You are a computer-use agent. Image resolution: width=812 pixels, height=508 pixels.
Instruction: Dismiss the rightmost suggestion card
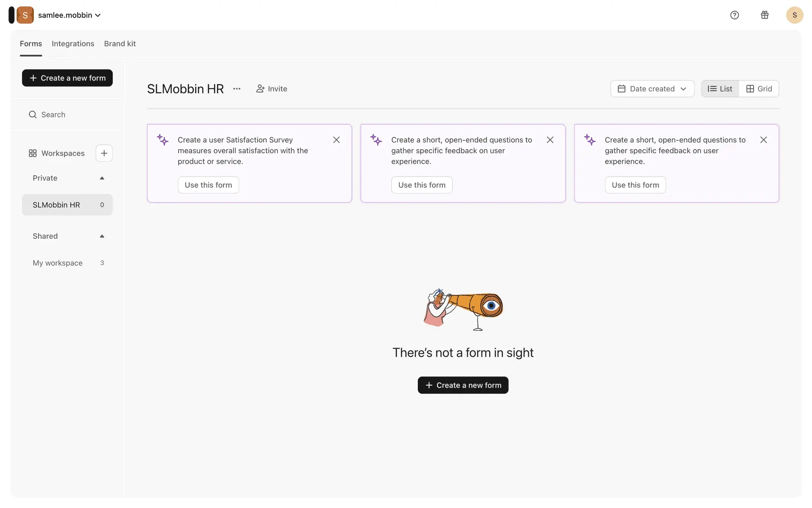pos(763,140)
